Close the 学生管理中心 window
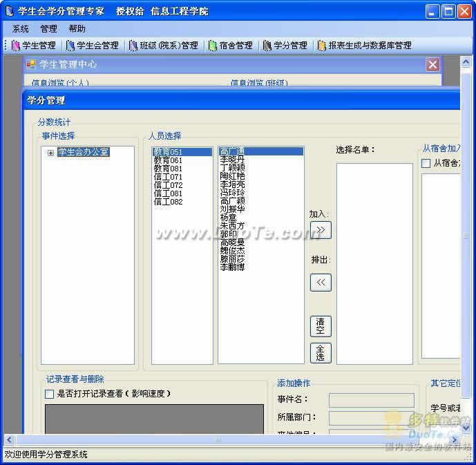This screenshot has height=465, width=476. point(432,64)
